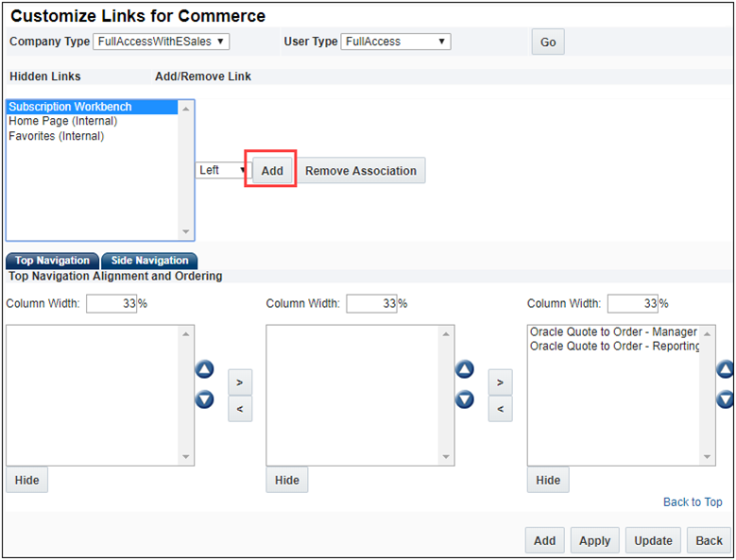The image size is (736, 560).
Task: Click the Go button
Action: 548,42
